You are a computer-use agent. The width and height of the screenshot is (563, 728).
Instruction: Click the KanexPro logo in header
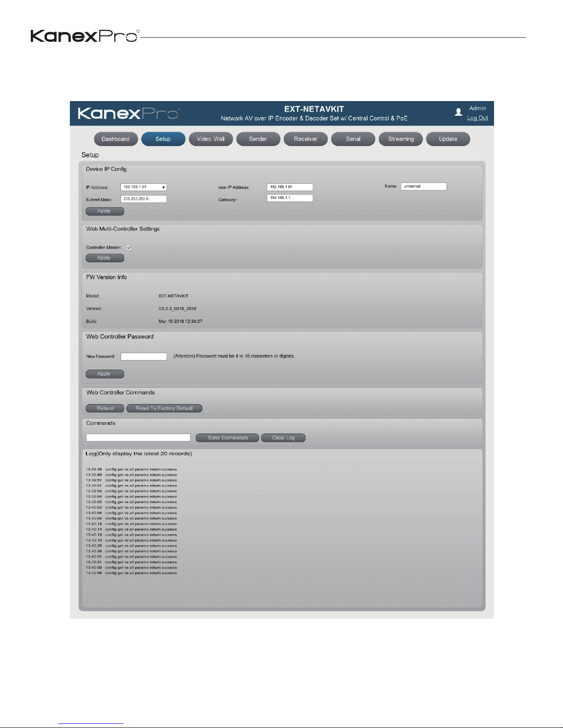click(x=129, y=113)
